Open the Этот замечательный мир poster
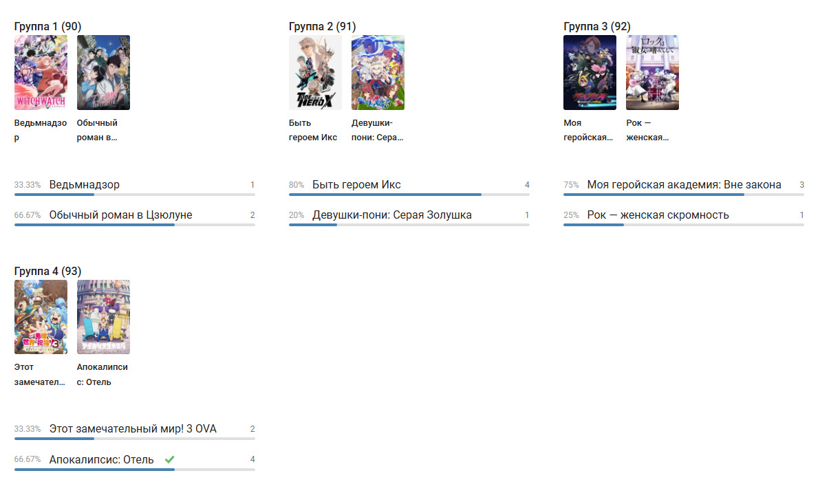The height and width of the screenshot is (504, 820). (41, 317)
